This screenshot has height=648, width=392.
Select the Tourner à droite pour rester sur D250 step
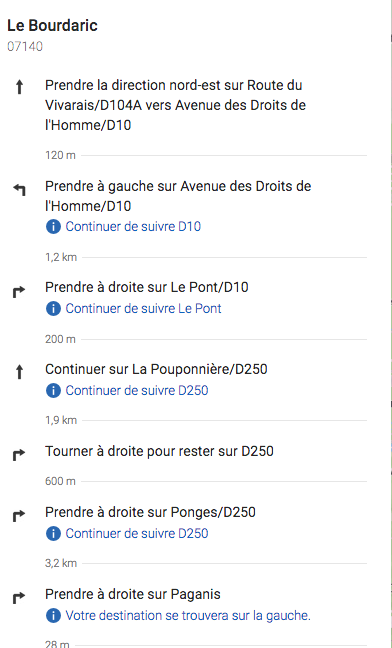pos(159,451)
